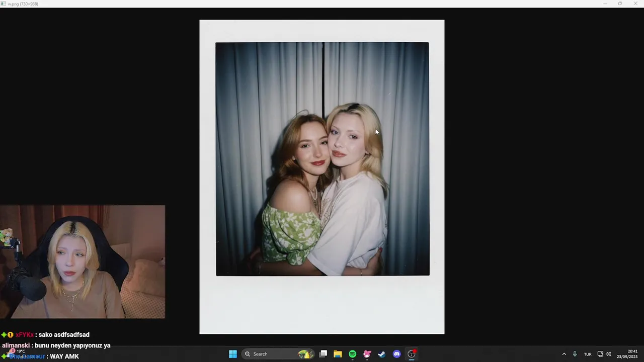This screenshot has width=644, height=362.
Task: Click the chat message "WAY AMK"
Action: tap(64, 356)
